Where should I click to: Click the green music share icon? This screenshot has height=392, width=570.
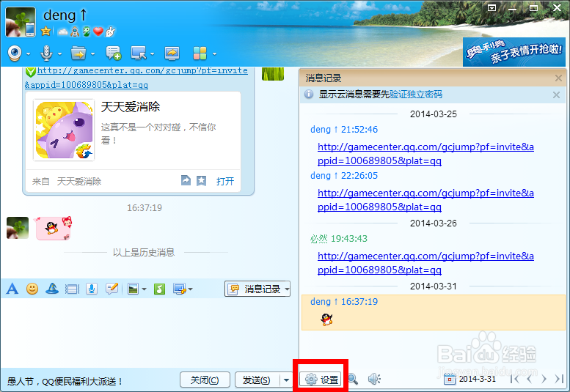click(x=160, y=289)
